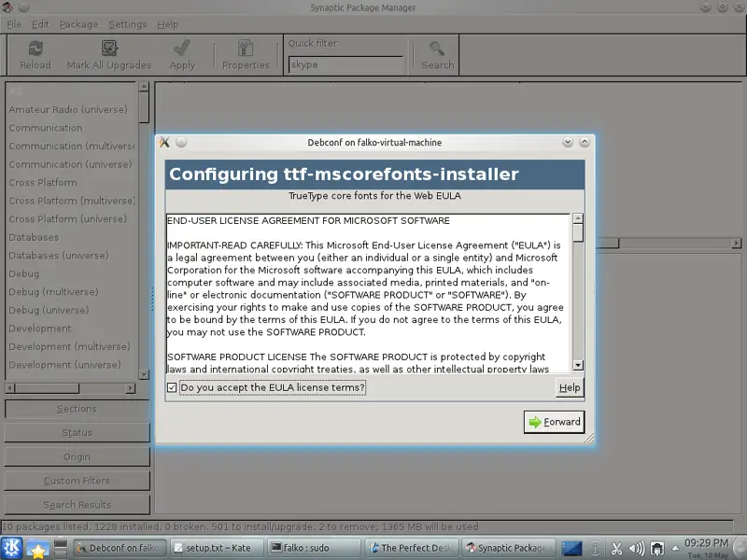This screenshot has height=560, width=747.
Task: Open the Package menu
Action: coord(78,24)
